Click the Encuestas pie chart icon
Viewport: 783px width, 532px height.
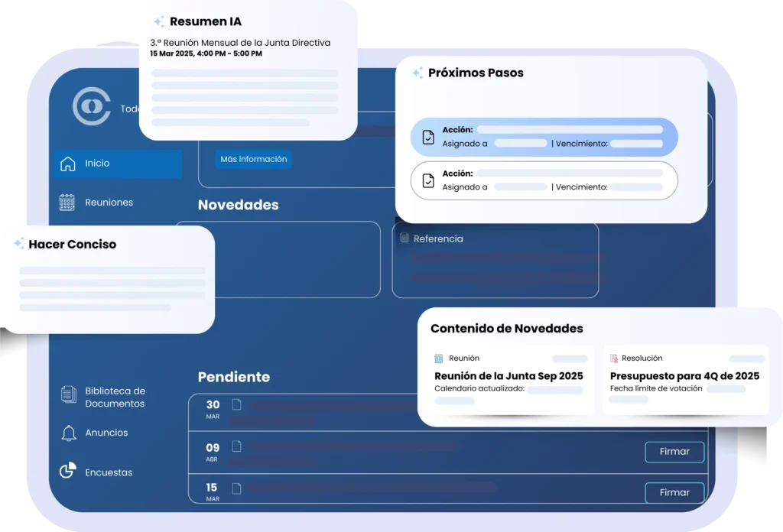(x=68, y=472)
